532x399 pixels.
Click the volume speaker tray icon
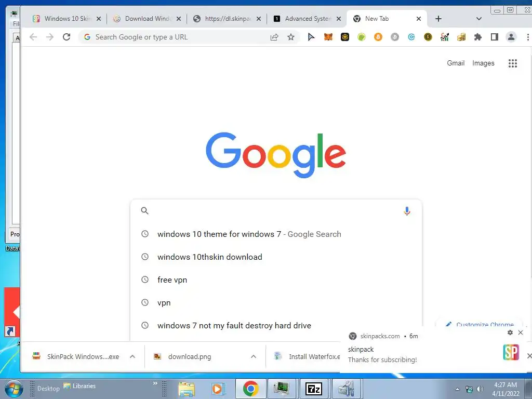pyautogui.click(x=480, y=389)
